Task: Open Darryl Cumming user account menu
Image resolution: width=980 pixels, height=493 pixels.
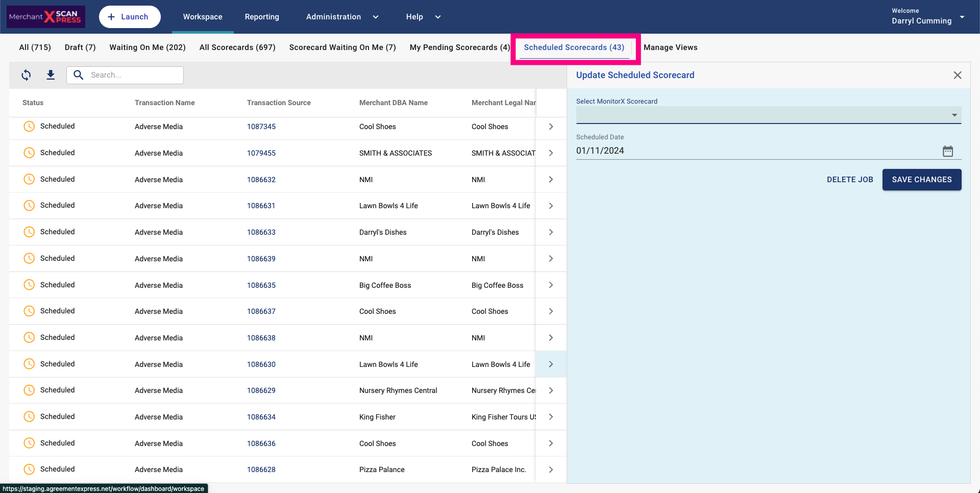Action: (927, 17)
